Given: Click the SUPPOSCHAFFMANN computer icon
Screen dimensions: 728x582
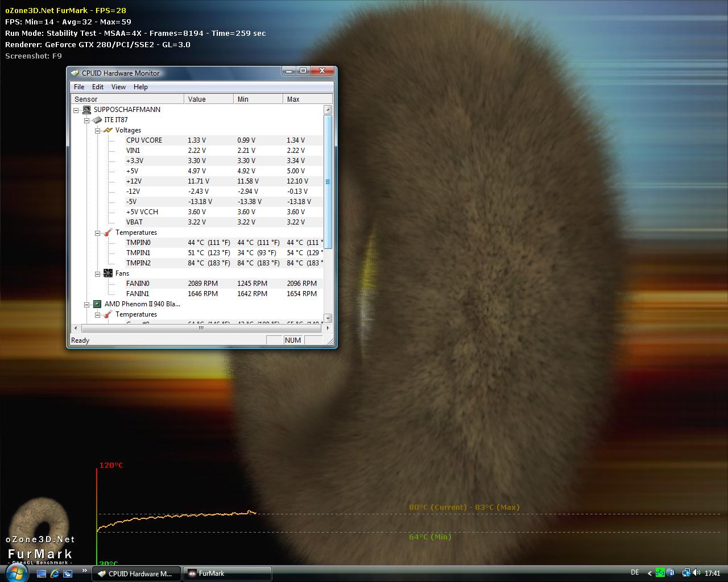Looking at the screenshot, I should pos(86,110).
